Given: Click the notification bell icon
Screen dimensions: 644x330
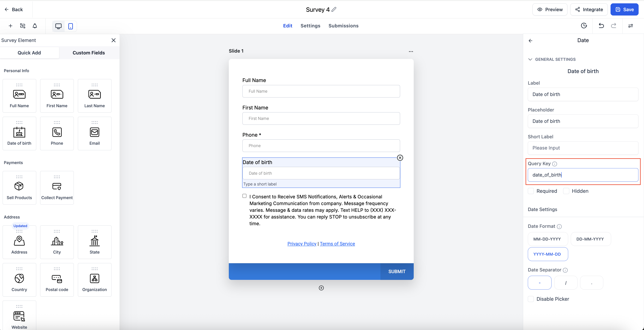Looking at the screenshot, I should click(x=35, y=26).
